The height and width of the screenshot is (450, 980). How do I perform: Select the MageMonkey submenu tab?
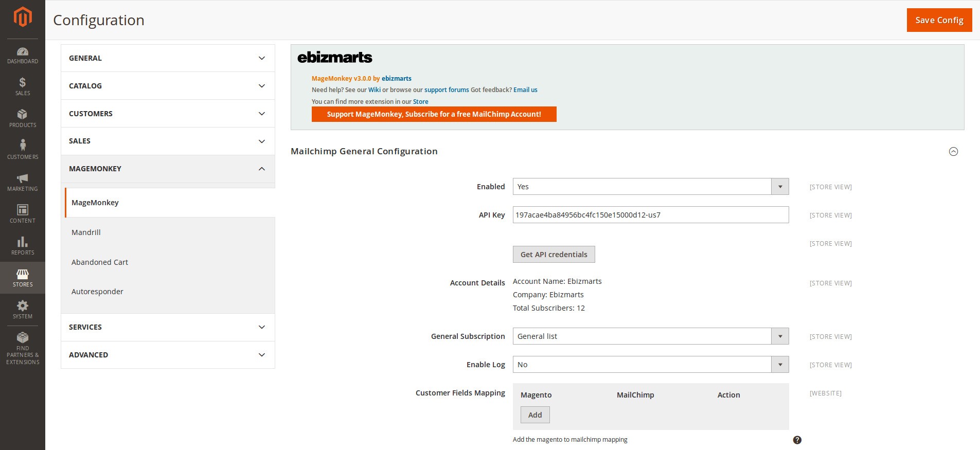170,203
